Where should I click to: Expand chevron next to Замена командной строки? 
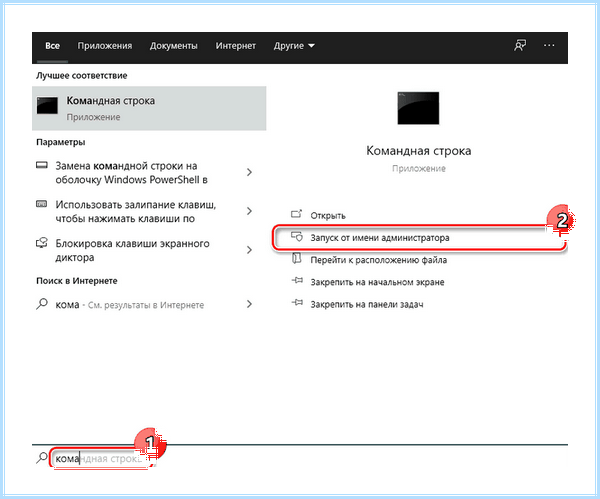249,173
